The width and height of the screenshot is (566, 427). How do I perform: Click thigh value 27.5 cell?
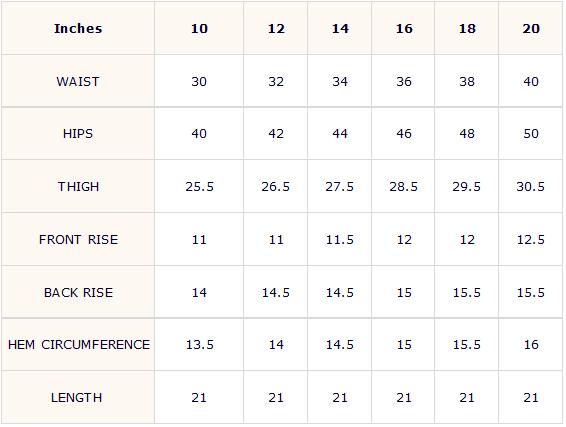(x=340, y=186)
